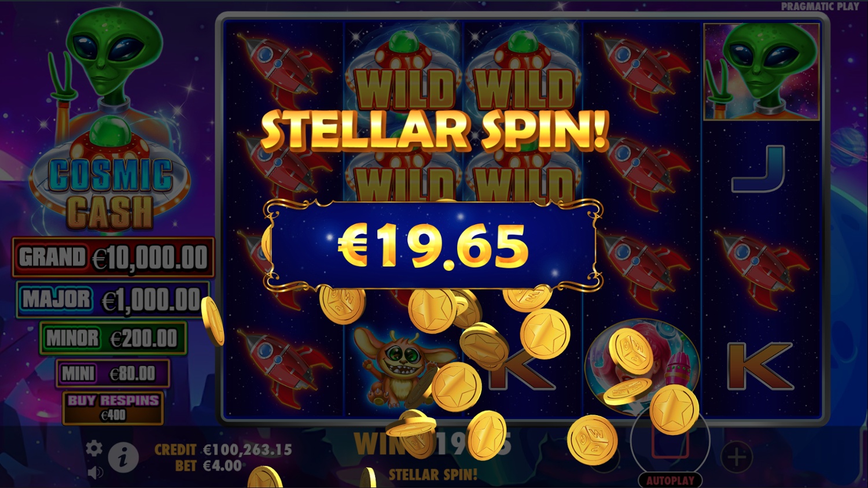This screenshot has width=868, height=488.
Task: Click the blue J card symbol
Action: 759,169
